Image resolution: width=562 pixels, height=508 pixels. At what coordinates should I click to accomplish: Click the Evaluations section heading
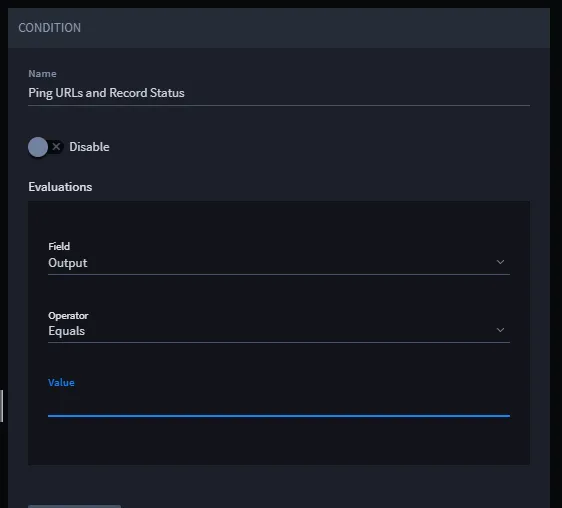tap(60, 187)
